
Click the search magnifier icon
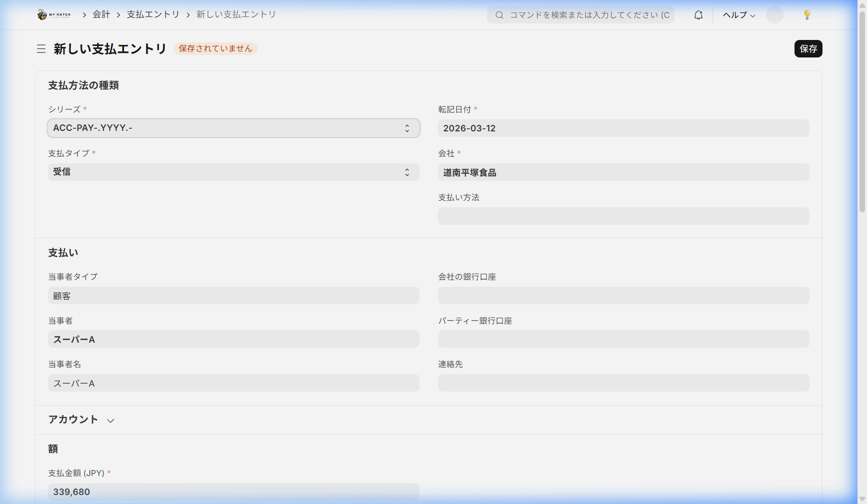[x=499, y=15]
